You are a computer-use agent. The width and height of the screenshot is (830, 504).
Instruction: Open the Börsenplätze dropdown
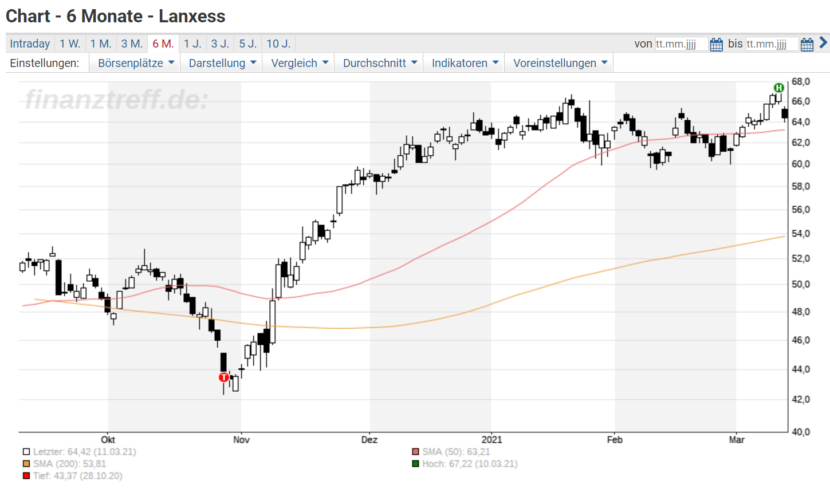pos(135,63)
